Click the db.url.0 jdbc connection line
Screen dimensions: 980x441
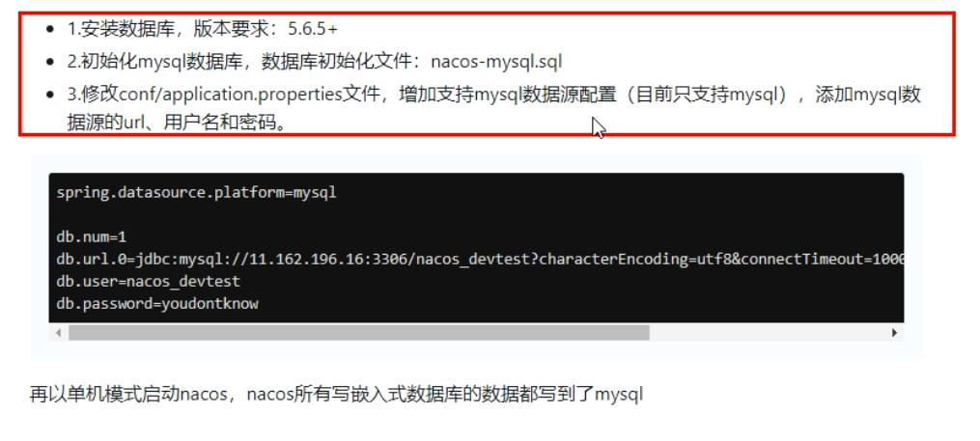tap(479, 260)
